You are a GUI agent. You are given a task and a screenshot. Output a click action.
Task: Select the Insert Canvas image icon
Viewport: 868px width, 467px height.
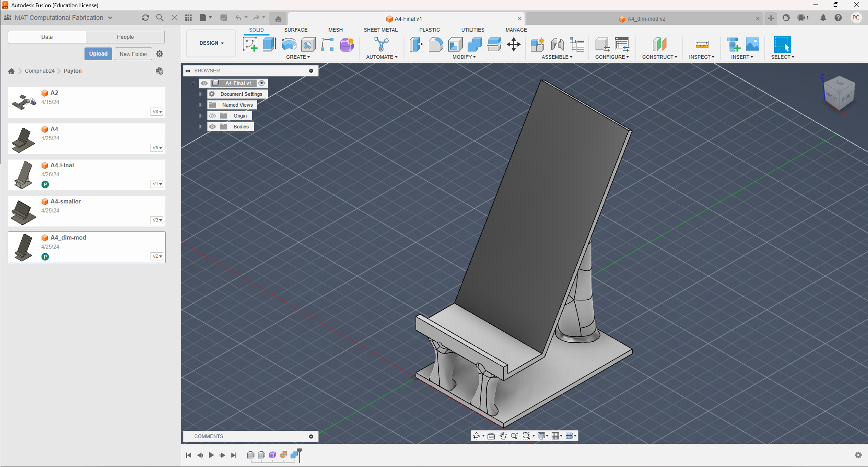[x=752, y=44]
